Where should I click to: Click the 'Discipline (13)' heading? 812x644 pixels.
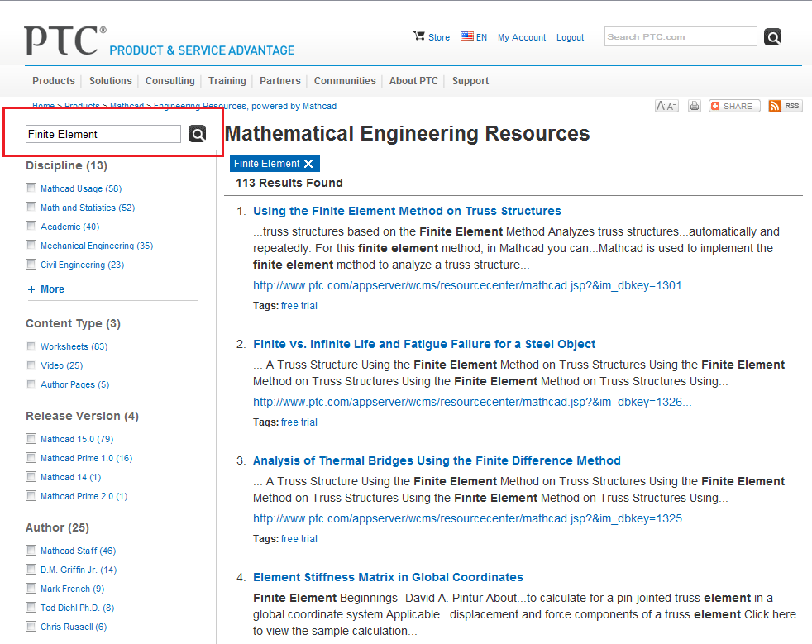pyautogui.click(x=66, y=165)
